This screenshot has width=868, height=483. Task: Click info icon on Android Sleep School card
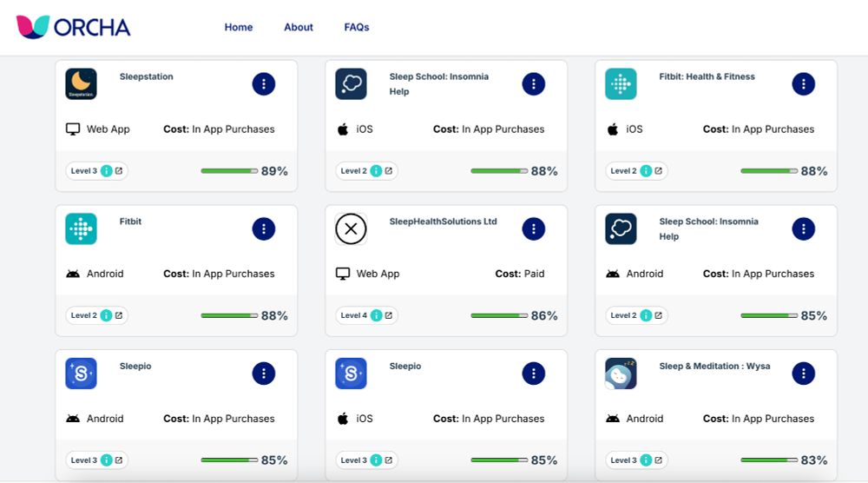(646, 315)
